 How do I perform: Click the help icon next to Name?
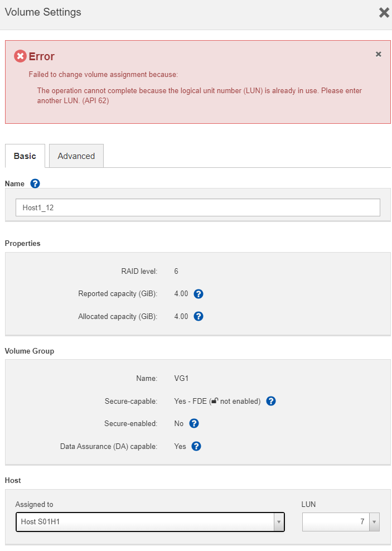[36, 183]
